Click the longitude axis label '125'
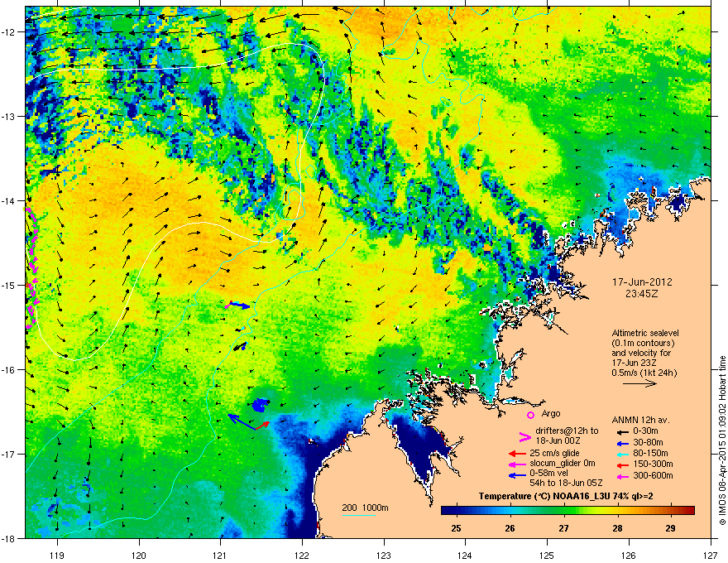728x563 pixels. [x=547, y=555]
